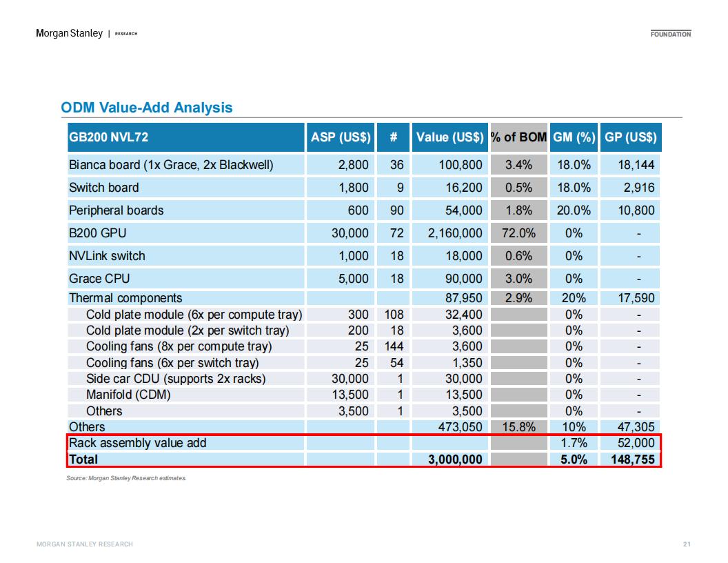Select the Bianca board row label
Image resolution: width=728 pixels, height=563 pixels.
tap(171, 165)
